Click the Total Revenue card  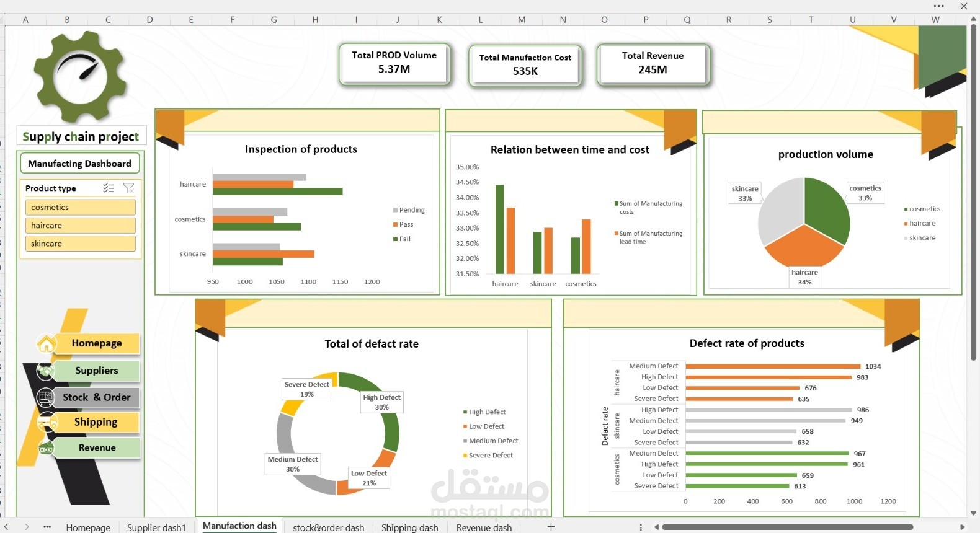pyautogui.click(x=653, y=63)
